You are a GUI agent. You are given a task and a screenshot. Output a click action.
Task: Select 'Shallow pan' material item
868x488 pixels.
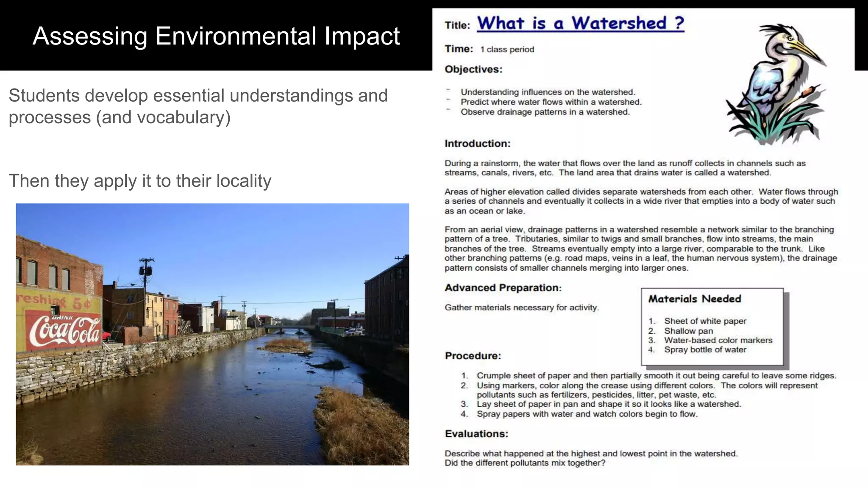(689, 331)
